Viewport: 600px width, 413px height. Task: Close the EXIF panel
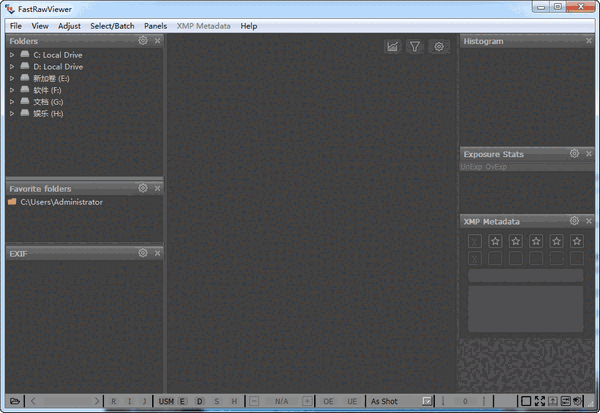(157, 253)
